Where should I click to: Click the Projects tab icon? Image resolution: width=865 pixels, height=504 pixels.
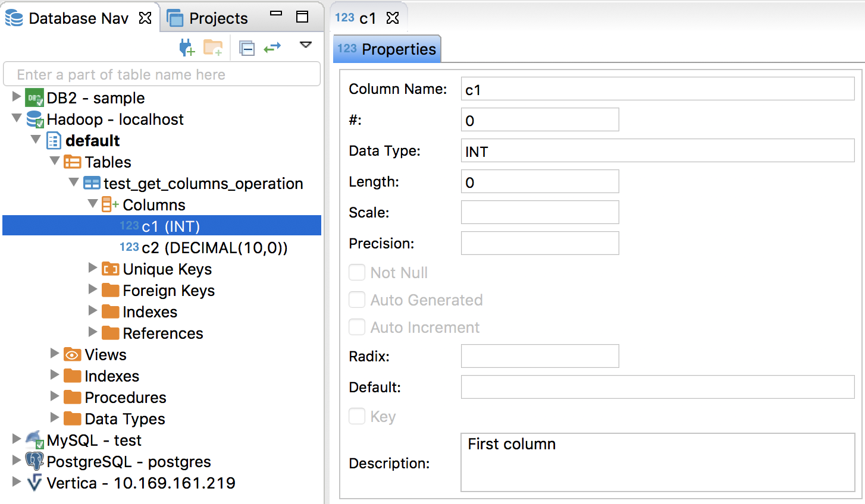pos(175,18)
